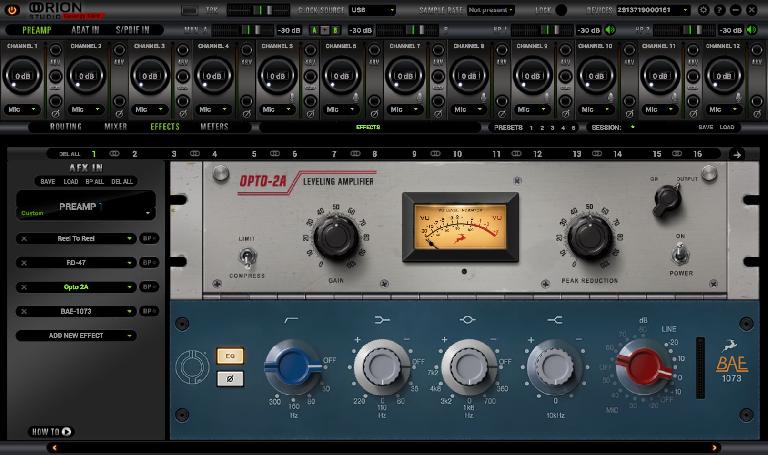Click the red BAE 1073 input gain knob

point(644,367)
